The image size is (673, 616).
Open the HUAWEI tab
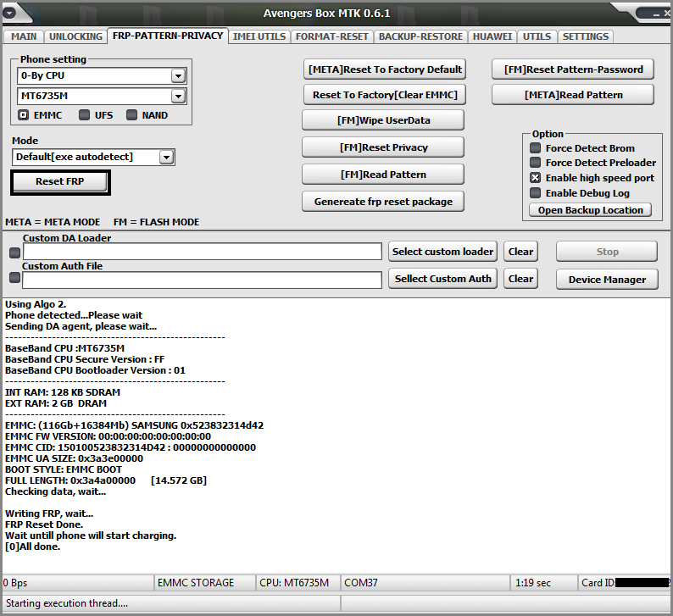click(492, 36)
